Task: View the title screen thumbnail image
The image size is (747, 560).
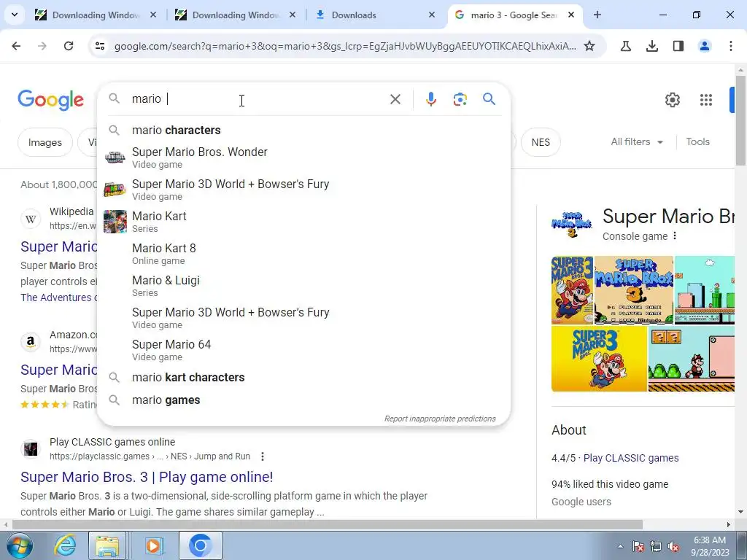Action: [x=634, y=290]
